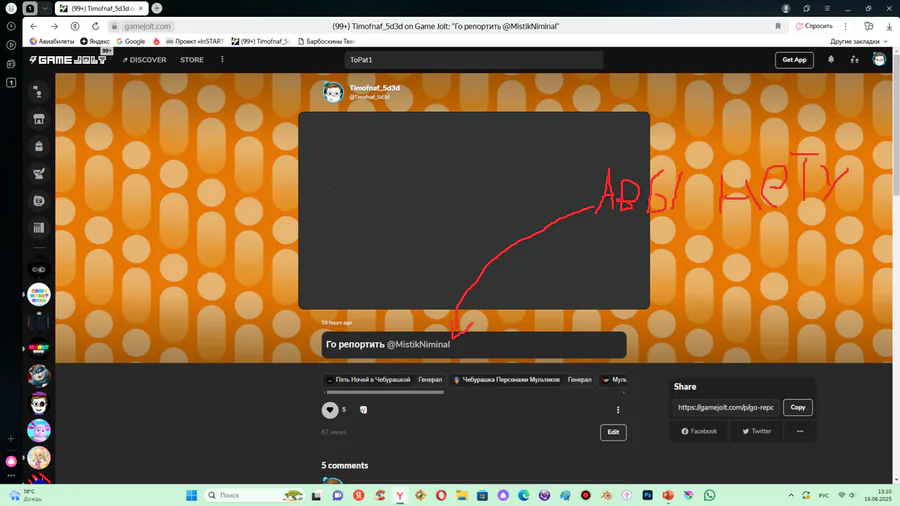Expand Другие закладки bookmarks
Image resolution: width=900 pixels, height=506 pixels.
[x=858, y=41]
